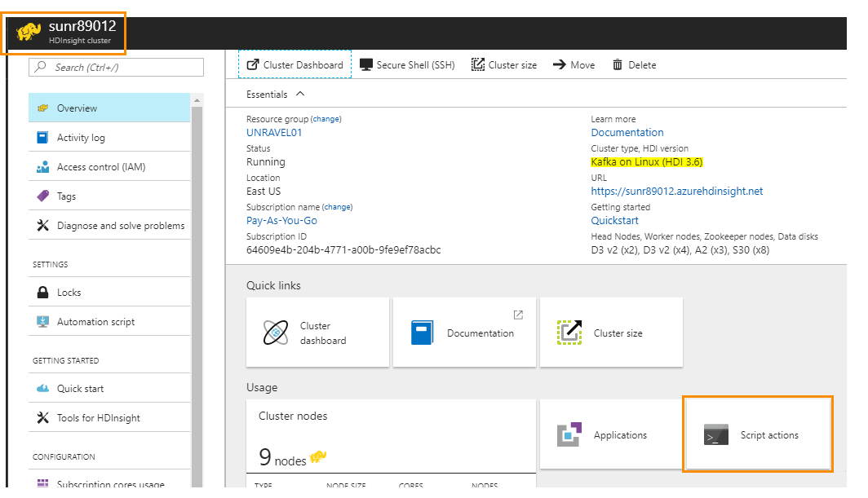Viewport: 868px width, 498px height.
Task: Click Secure Shell (SSH) button
Action: (x=407, y=64)
